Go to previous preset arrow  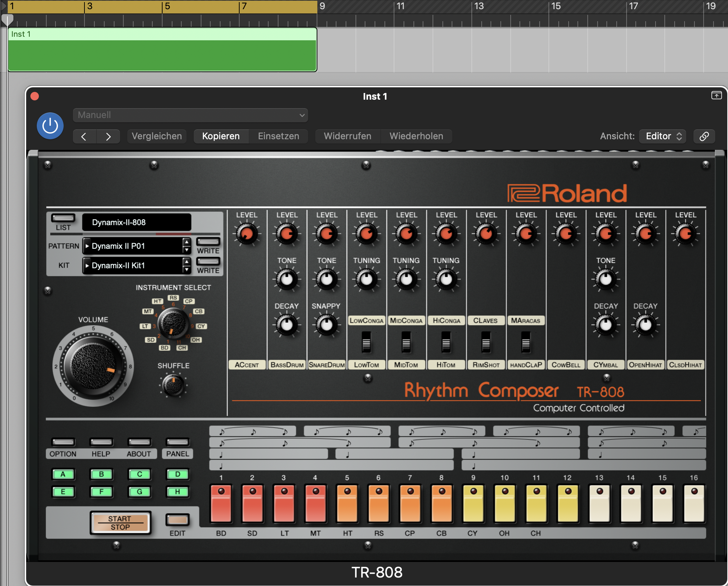tap(84, 136)
